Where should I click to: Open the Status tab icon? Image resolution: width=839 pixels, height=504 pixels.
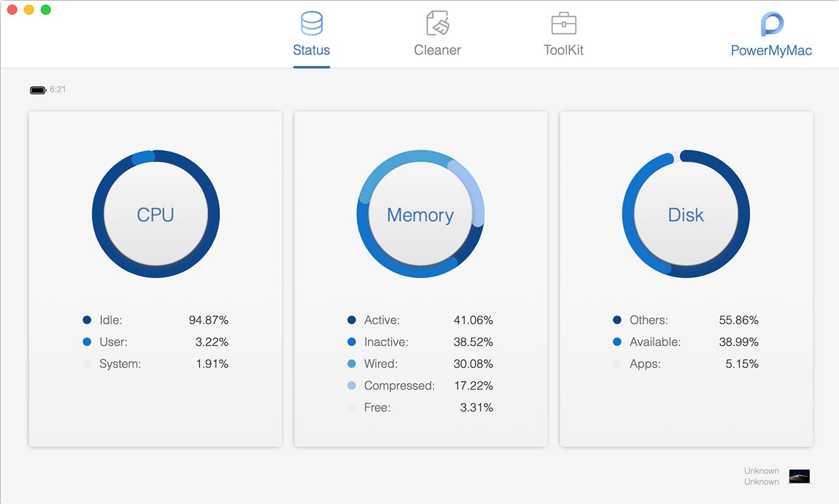tap(311, 24)
